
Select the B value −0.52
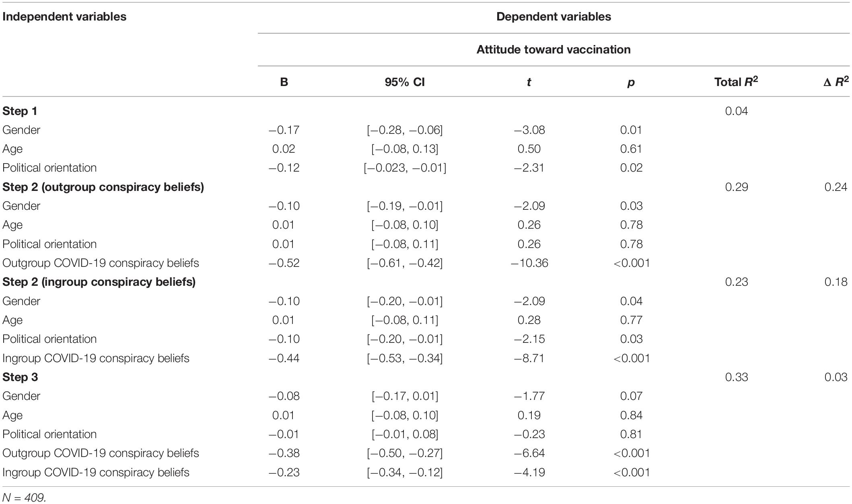(x=284, y=263)
